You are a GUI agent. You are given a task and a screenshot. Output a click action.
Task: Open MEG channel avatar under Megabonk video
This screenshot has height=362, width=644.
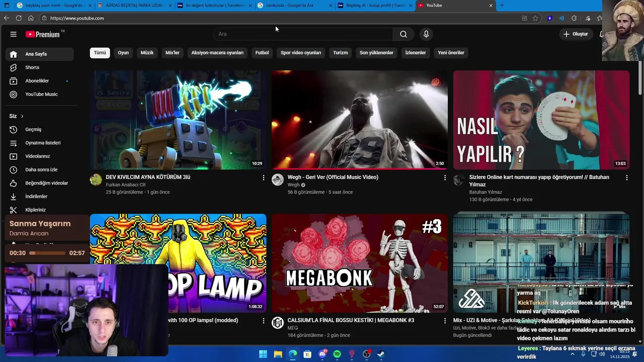[278, 323]
